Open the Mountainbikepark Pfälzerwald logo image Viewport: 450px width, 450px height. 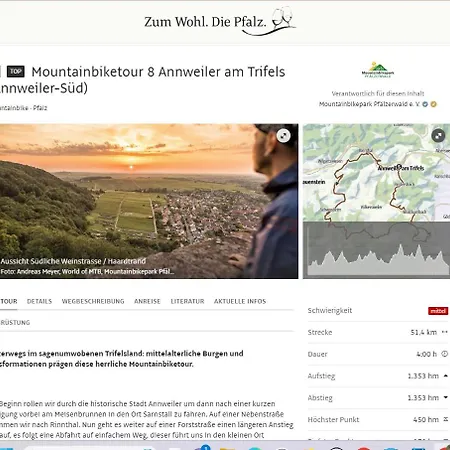378,70
